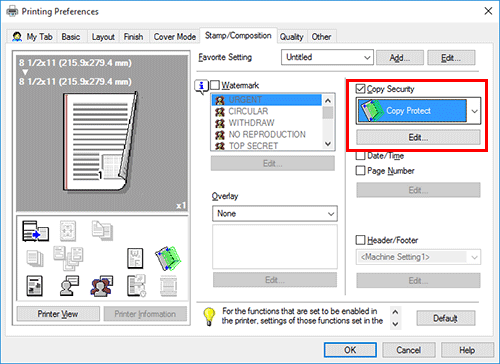
Task: Switch to the Cover Mode tab
Action: coord(175,37)
